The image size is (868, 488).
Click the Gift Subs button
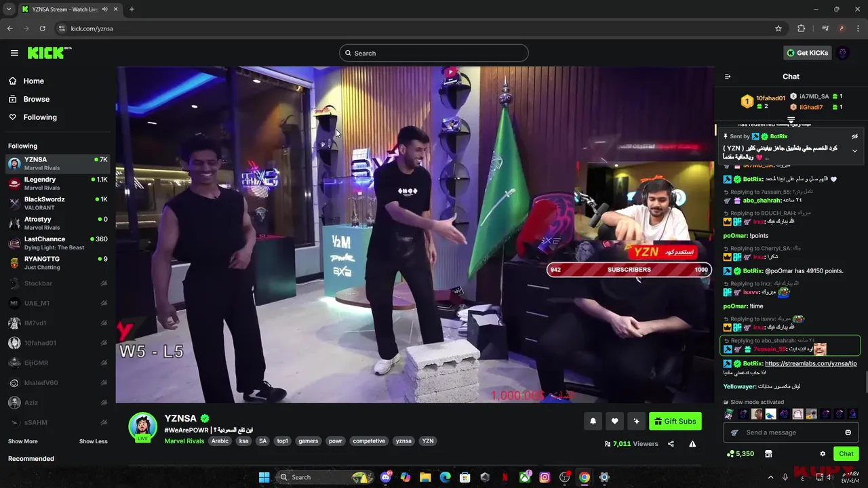(x=675, y=421)
